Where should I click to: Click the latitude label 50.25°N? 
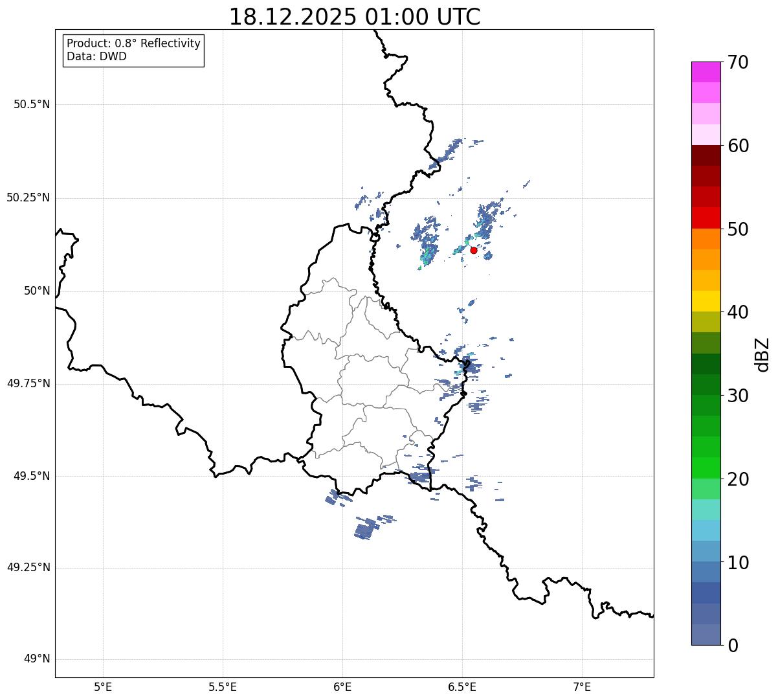[28, 198]
